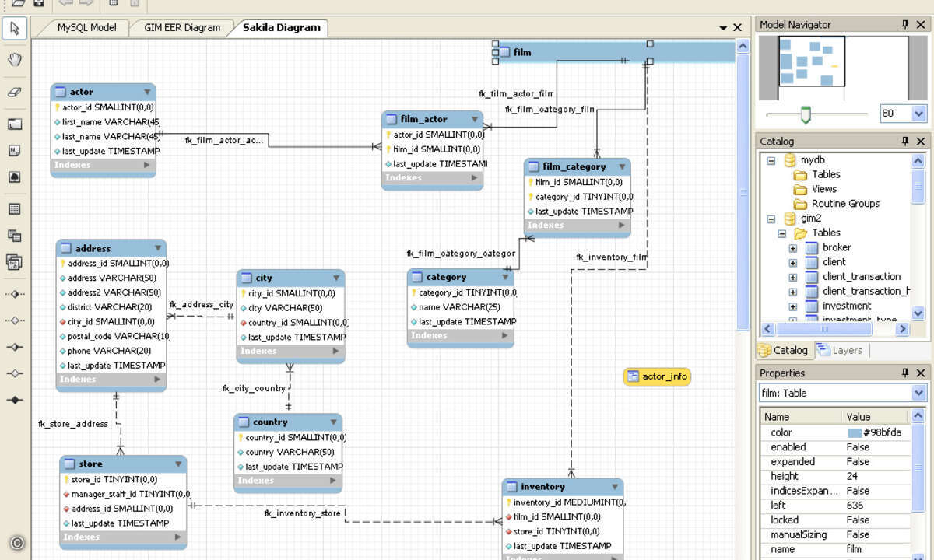Switch to the Layers tab

pos(841,350)
